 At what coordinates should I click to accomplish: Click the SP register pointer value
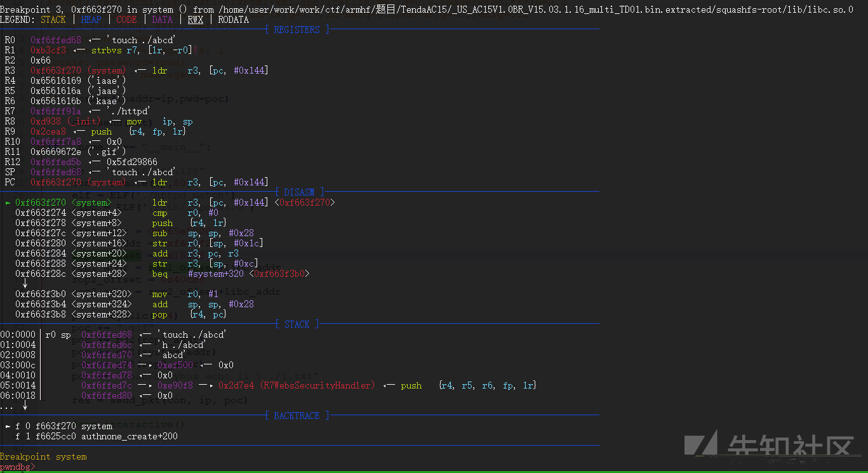(56, 172)
